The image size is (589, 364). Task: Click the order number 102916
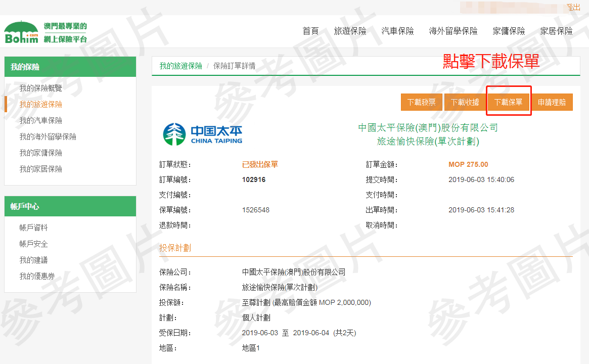click(254, 179)
